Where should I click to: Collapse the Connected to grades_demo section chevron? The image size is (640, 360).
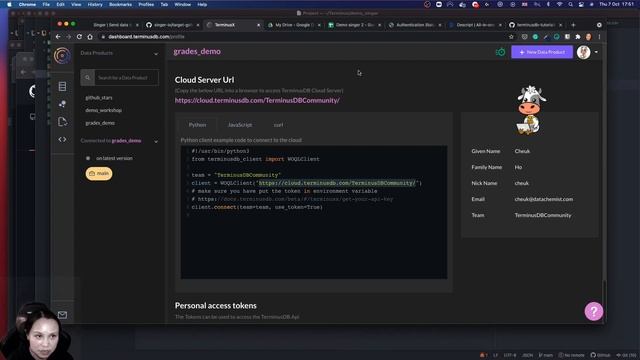(x=156, y=141)
